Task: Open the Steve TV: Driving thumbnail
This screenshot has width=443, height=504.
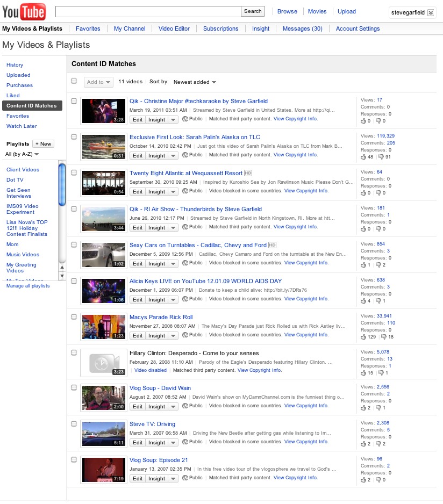Action: pos(104,434)
